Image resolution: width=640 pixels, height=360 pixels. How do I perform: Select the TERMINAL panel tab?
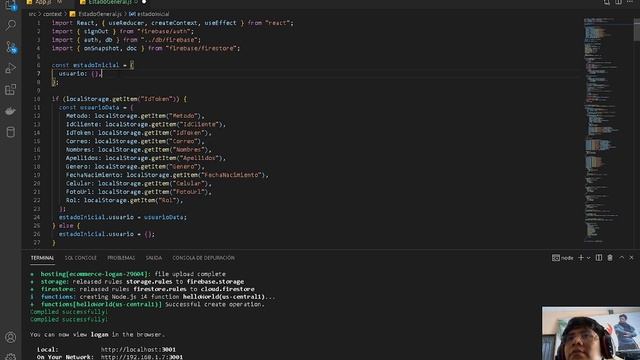(x=42, y=258)
